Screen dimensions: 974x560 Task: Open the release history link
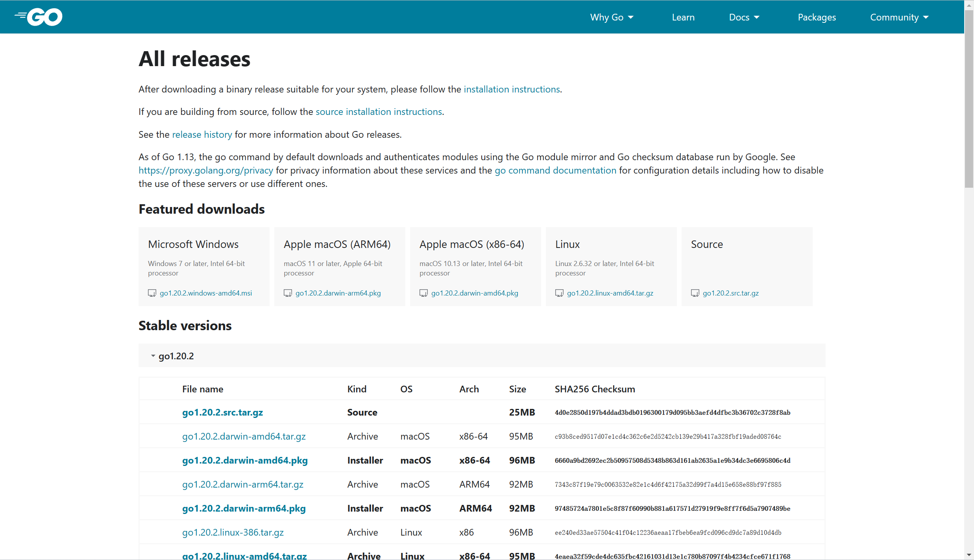202,135
